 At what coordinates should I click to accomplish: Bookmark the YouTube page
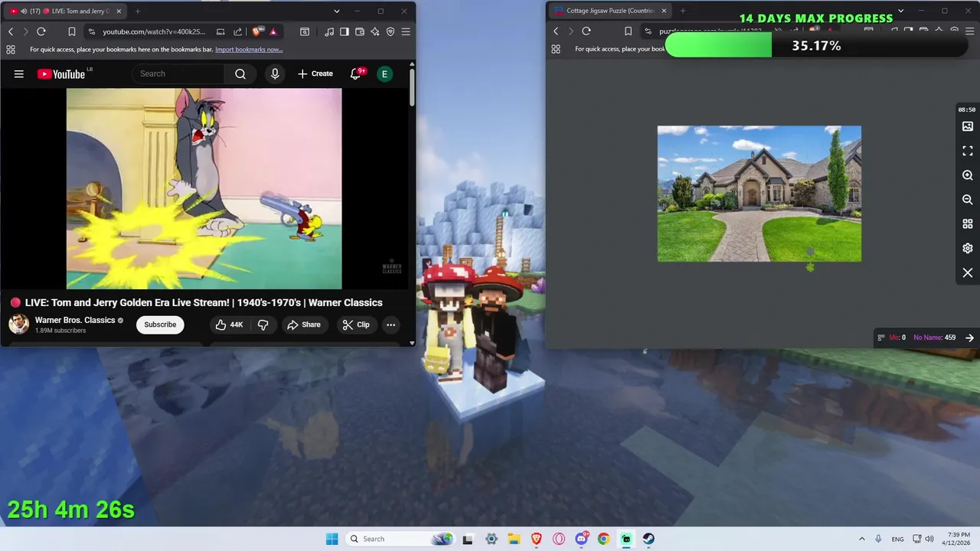(72, 31)
